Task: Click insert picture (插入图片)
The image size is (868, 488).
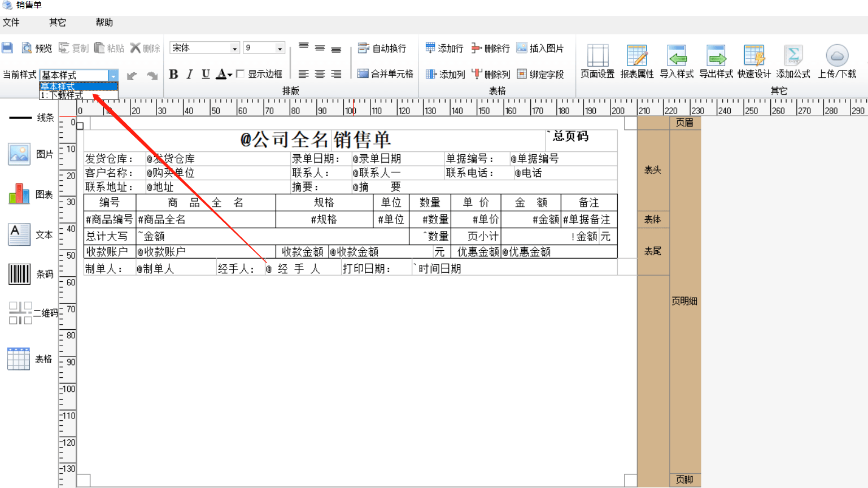Action: 540,49
